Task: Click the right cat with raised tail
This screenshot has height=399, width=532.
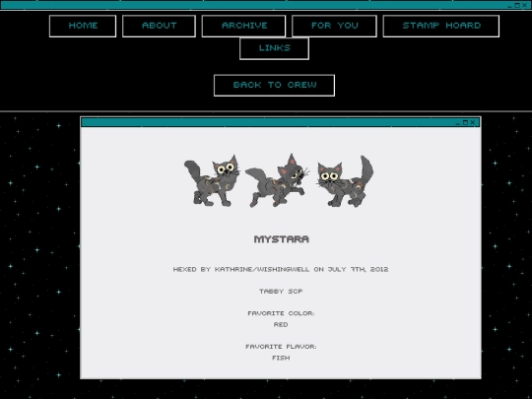Action: click(345, 181)
